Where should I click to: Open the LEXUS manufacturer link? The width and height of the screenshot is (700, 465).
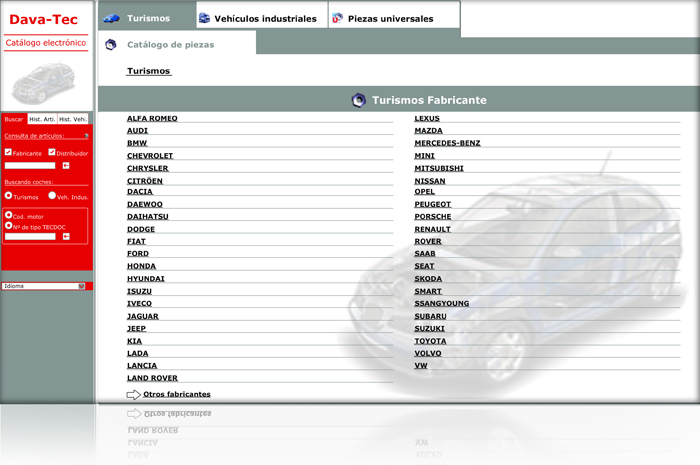coord(427,118)
